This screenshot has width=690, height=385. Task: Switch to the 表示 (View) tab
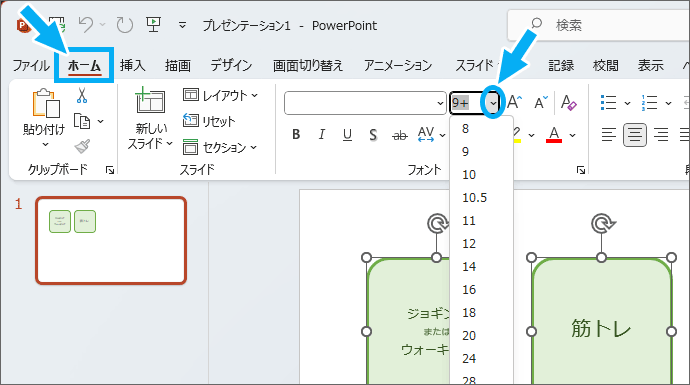650,66
